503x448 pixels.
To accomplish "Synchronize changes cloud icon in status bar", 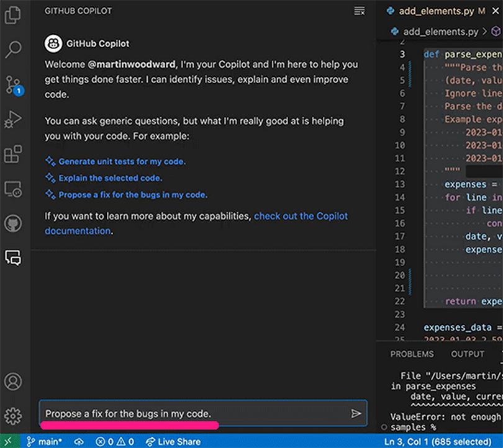I will point(79,442).
